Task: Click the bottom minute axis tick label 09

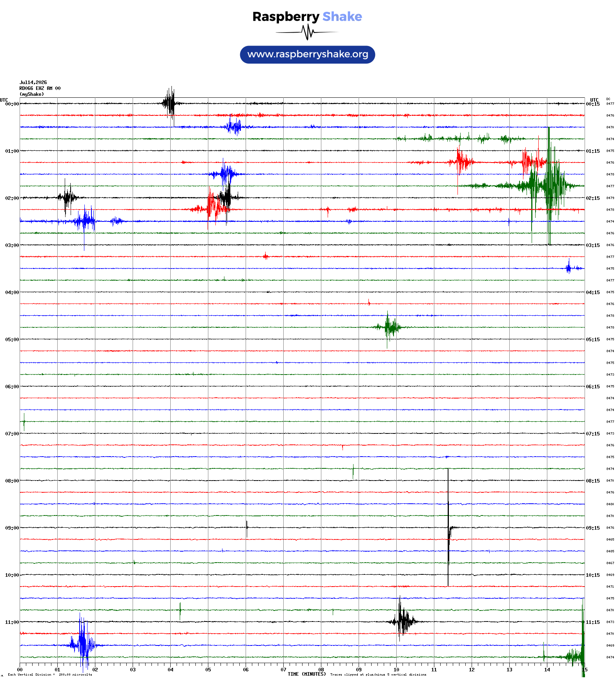Action: (359, 670)
